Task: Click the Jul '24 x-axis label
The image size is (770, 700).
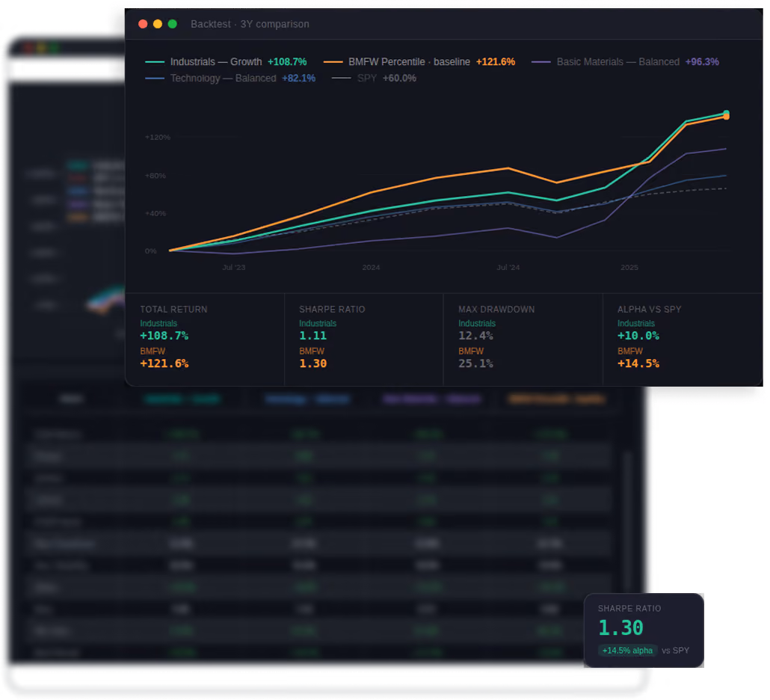Action: [508, 267]
